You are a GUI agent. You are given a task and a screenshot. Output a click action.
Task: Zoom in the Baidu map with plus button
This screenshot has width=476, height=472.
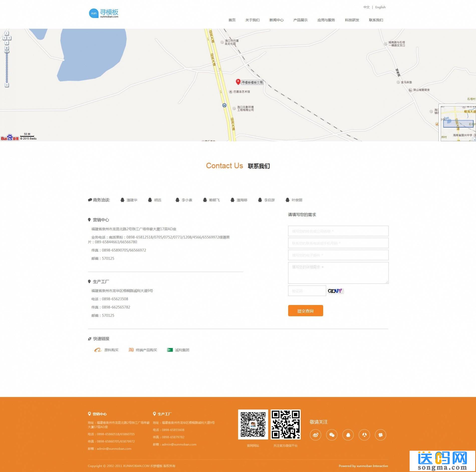coord(7,48)
